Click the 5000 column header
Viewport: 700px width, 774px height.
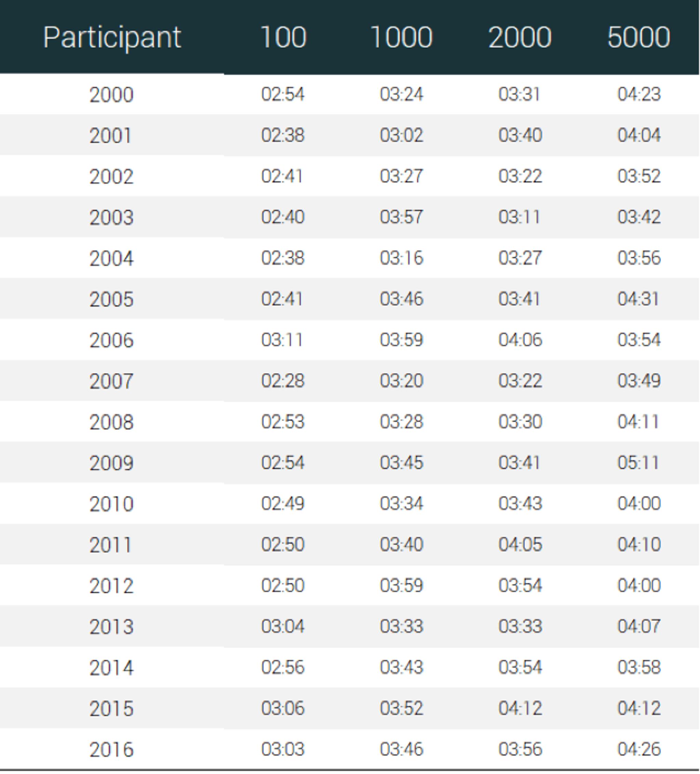tap(638, 38)
